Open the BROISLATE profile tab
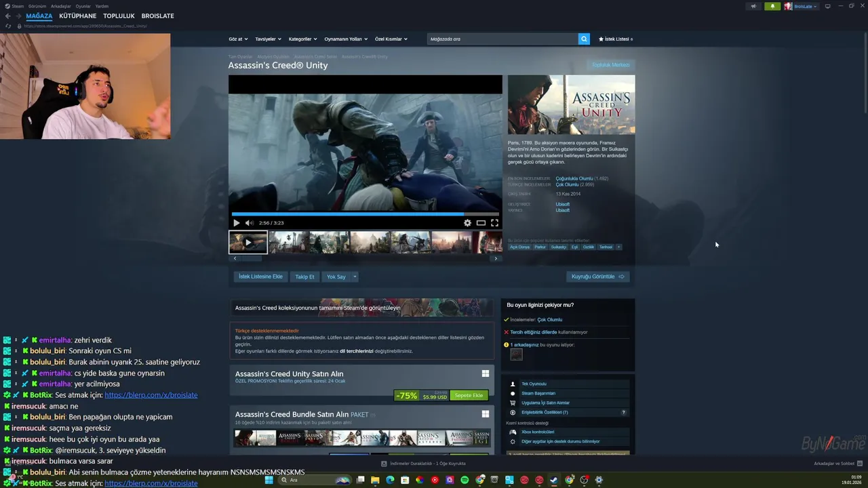 coord(157,16)
